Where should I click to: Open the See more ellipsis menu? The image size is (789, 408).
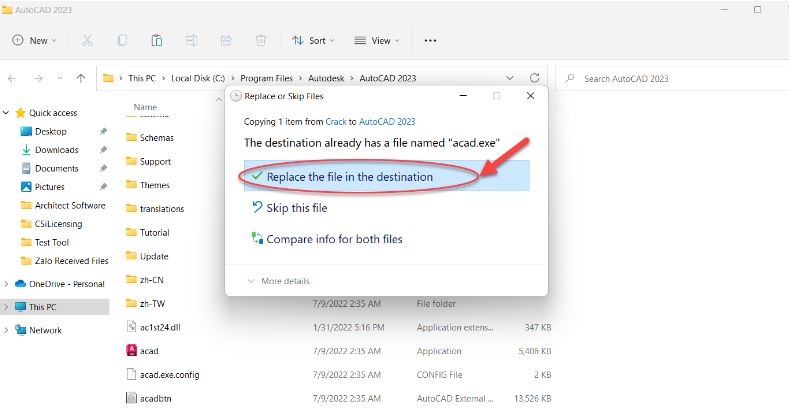(430, 41)
